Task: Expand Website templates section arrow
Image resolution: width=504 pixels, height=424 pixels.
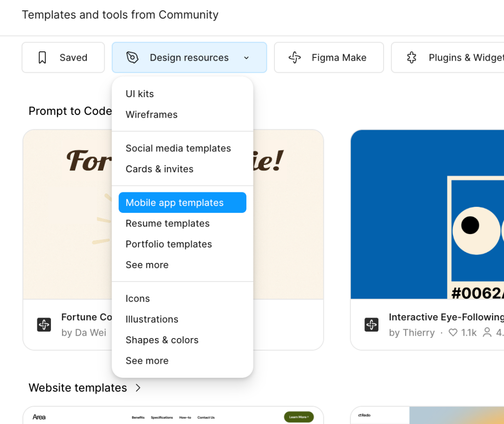Action: click(138, 388)
